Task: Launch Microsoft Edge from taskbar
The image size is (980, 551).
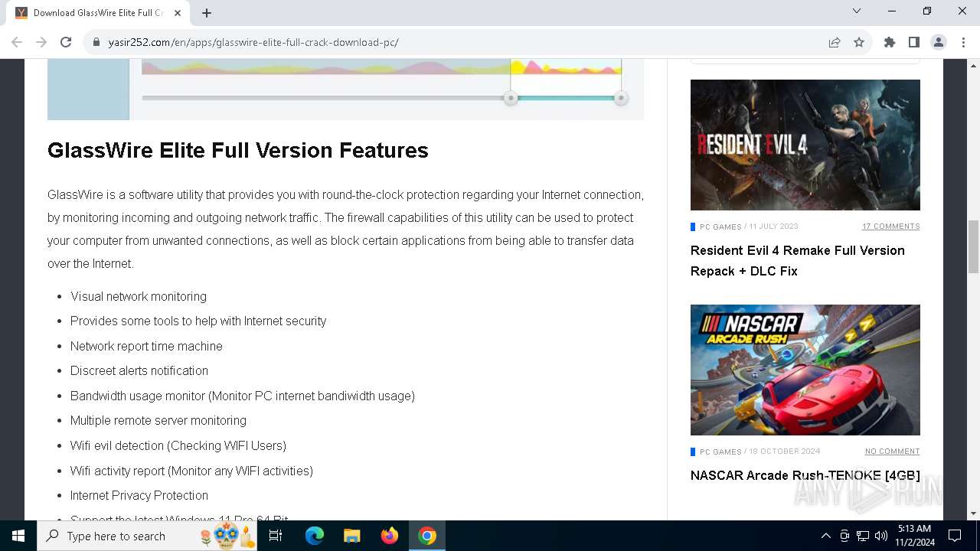Action: pos(315,536)
